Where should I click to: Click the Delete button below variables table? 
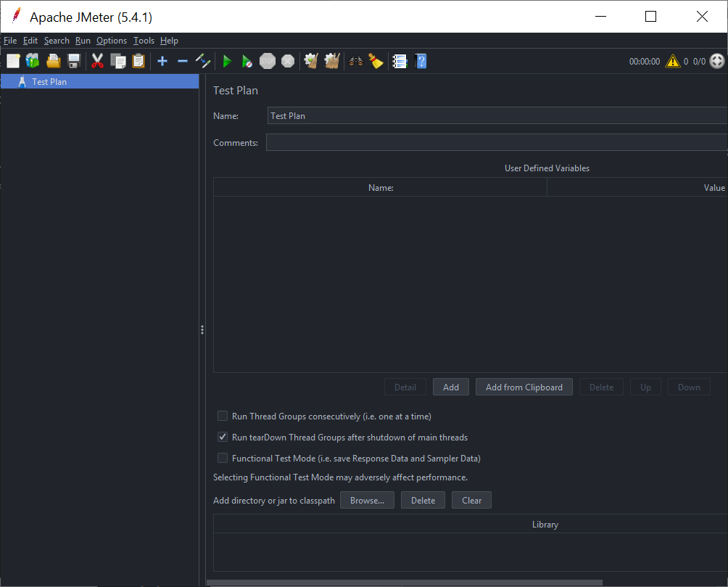coord(601,387)
